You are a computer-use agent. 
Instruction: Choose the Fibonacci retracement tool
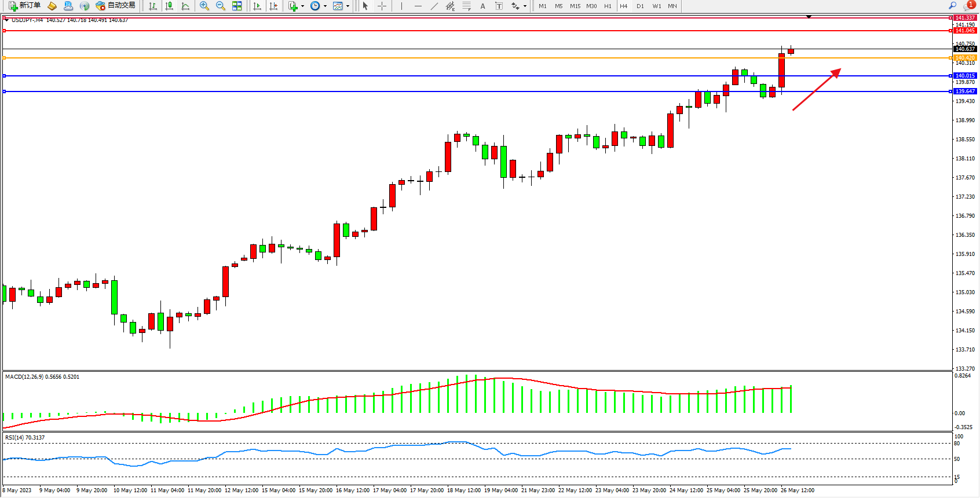(x=467, y=6)
